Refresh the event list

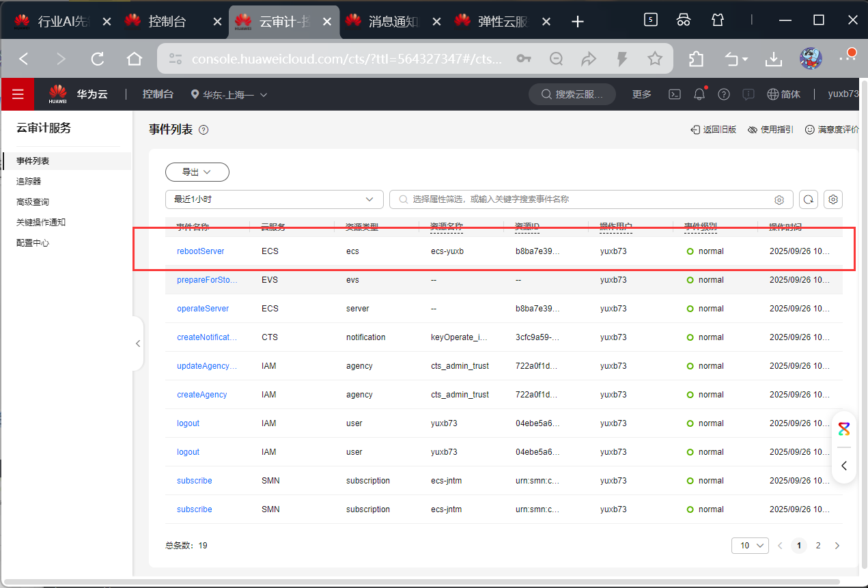point(809,199)
